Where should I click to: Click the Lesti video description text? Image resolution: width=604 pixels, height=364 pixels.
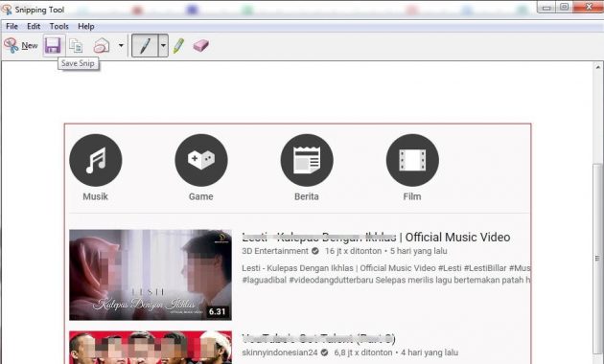[x=386, y=274]
